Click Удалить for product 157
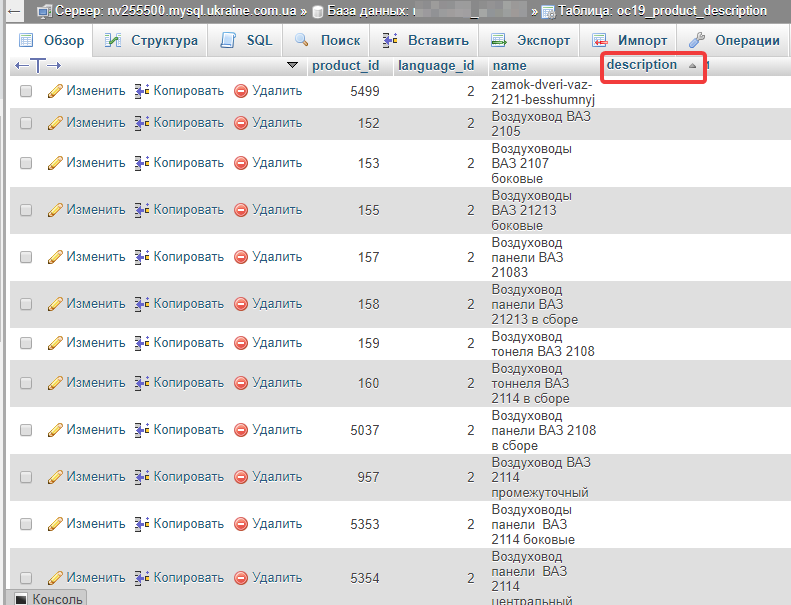This screenshot has height=605, width=791. 277,256
